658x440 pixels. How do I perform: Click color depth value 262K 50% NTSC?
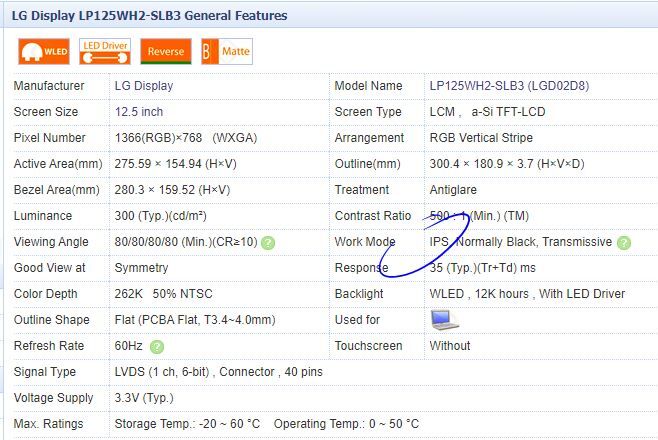163,294
